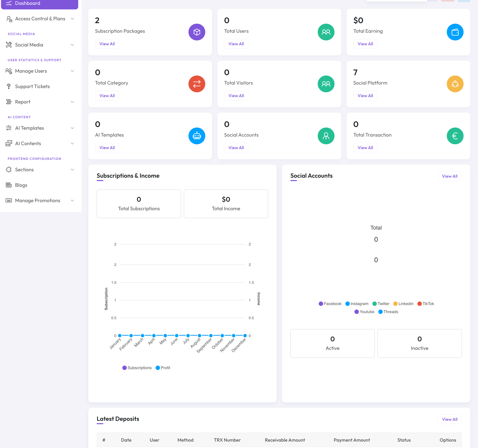Viewport: 478px width, 448px height.
Task: Click the purple Subscription Packages cube icon
Action: (x=197, y=32)
